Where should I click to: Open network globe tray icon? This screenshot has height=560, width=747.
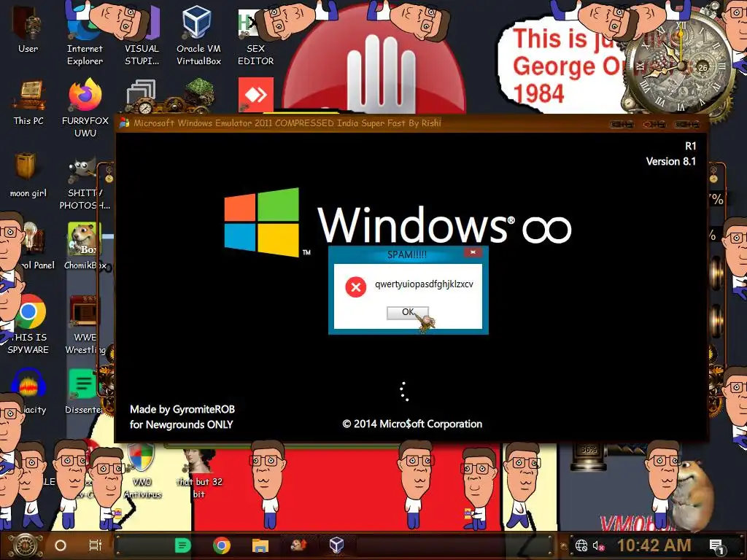tap(581, 545)
